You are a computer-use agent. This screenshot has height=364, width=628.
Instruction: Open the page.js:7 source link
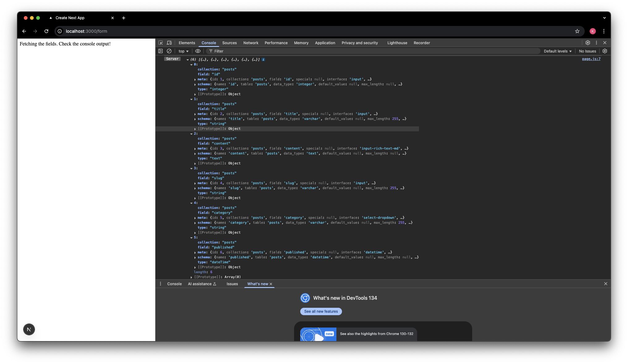(591, 58)
